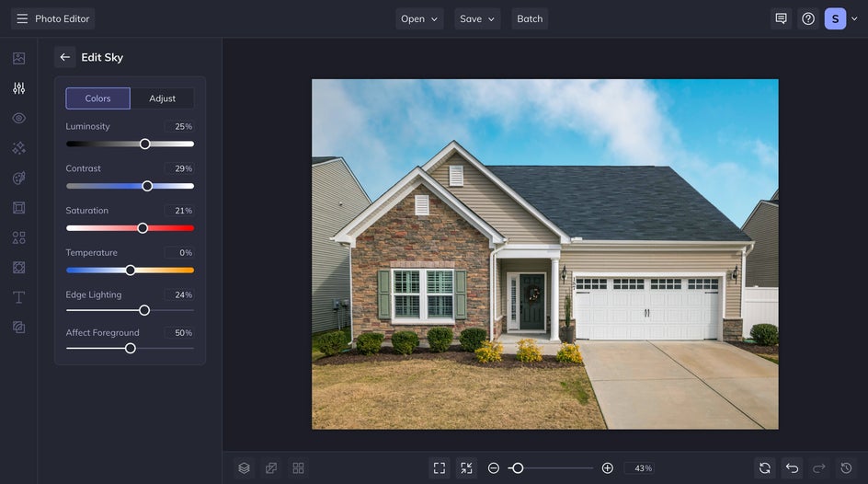Screen dimensions: 868x484
Task: Go back using the arrow beside Edit Sky
Action: point(64,57)
